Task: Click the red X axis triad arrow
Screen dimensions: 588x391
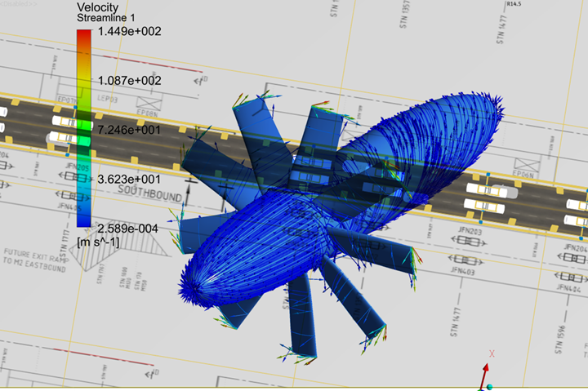Action: pyautogui.click(x=484, y=375)
